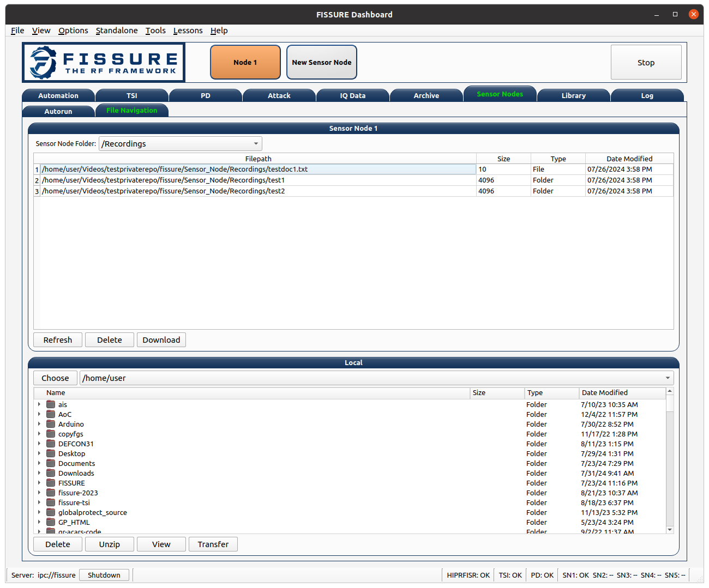
Task: Click the Download button
Action: pyautogui.click(x=161, y=340)
